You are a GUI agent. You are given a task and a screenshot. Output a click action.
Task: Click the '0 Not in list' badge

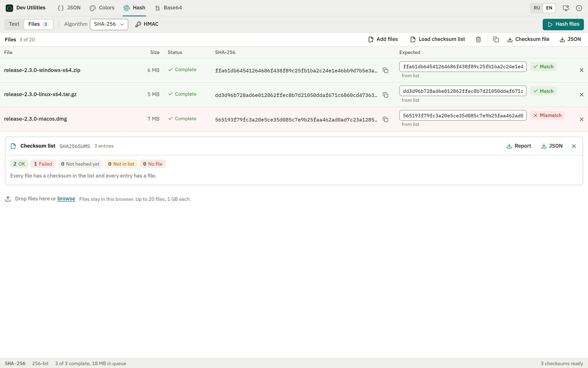click(121, 164)
